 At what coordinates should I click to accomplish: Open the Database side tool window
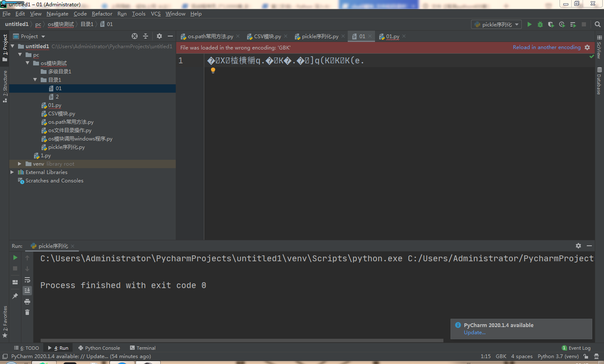point(599,81)
